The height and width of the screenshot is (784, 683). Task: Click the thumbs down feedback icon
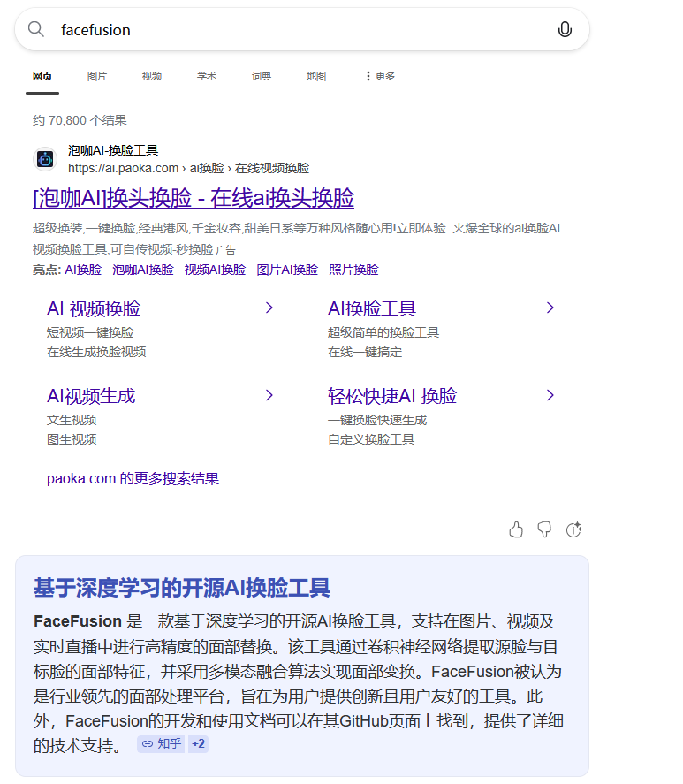(x=544, y=529)
